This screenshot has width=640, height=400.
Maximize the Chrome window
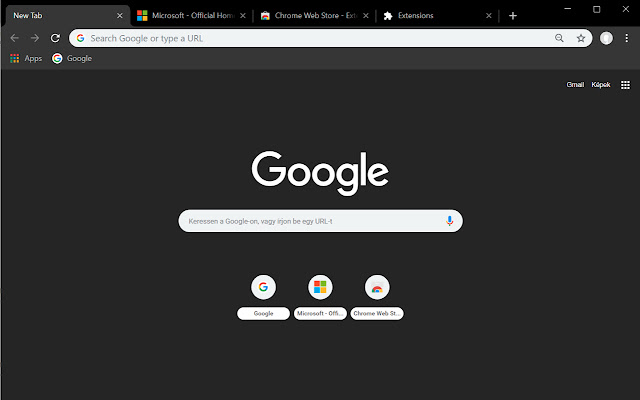[596, 9]
